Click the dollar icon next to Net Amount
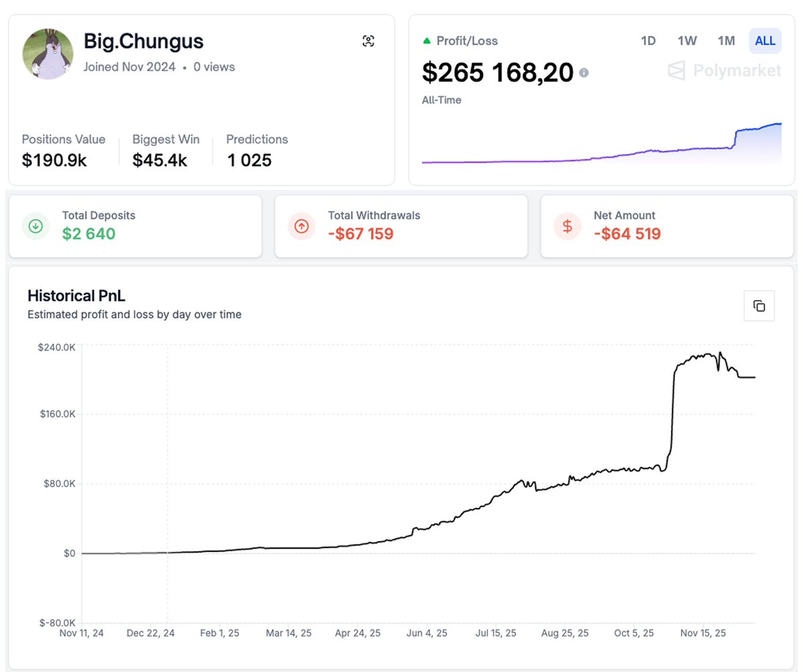Viewport: 803px width, 672px height. click(567, 226)
